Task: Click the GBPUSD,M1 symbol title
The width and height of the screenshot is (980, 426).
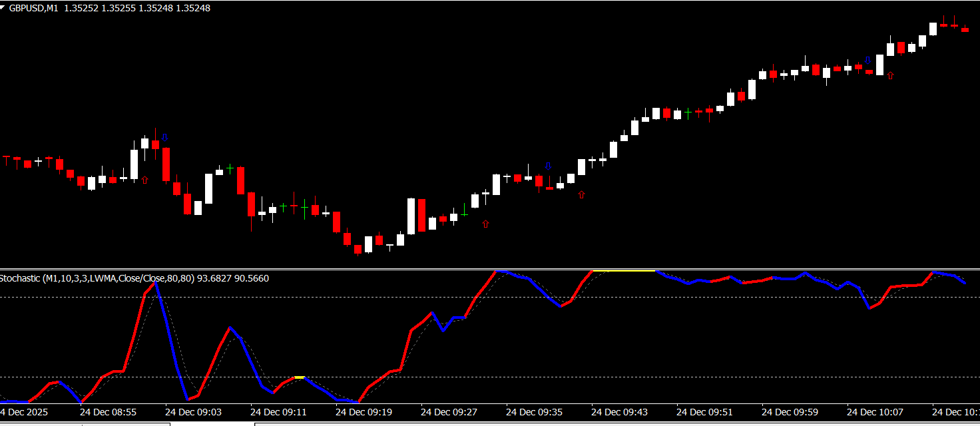Action: pos(34,8)
